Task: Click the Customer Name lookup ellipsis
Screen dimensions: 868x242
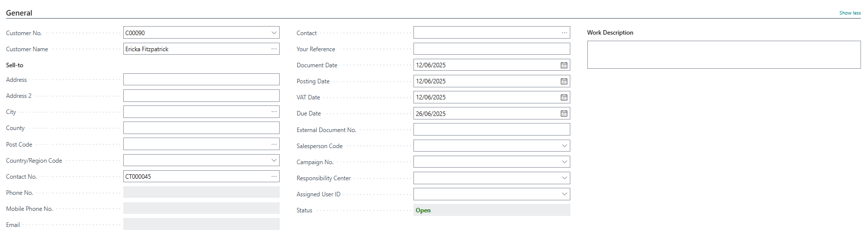Action: click(x=274, y=49)
